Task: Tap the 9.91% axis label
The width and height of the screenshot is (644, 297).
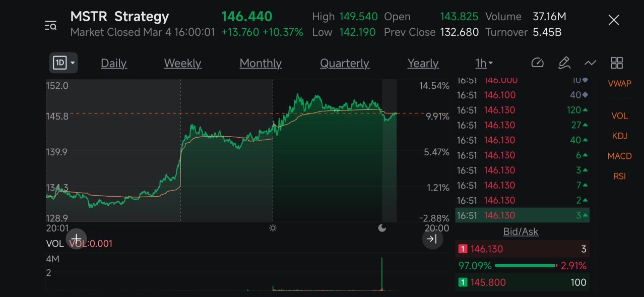Action: 437,116
